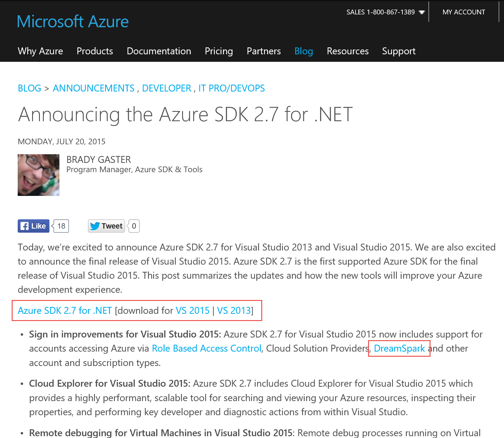The height and width of the screenshot is (438, 504).
Task: Download the SDK for VS 2013
Action: coord(234,310)
